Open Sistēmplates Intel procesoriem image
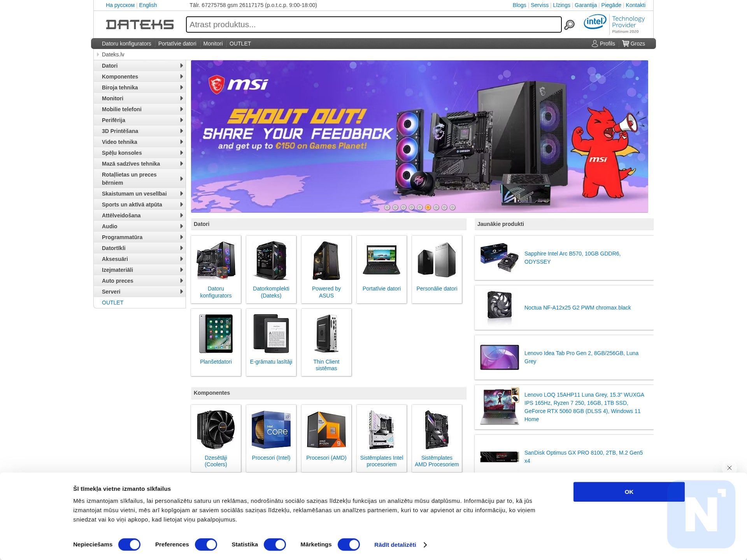This screenshot has width=747, height=560. click(382, 430)
